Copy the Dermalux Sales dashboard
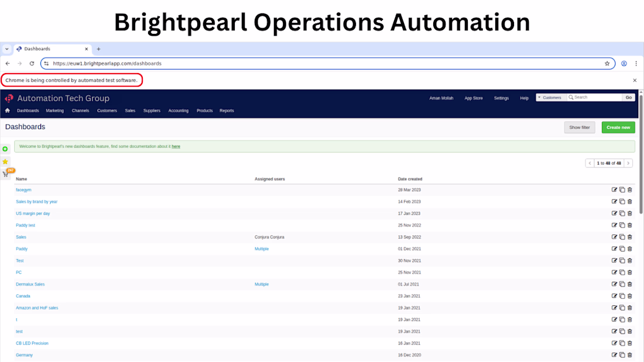 point(622,284)
